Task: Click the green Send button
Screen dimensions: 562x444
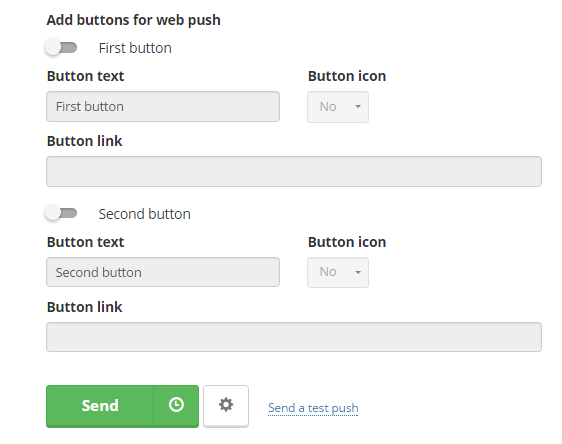Action: point(100,406)
